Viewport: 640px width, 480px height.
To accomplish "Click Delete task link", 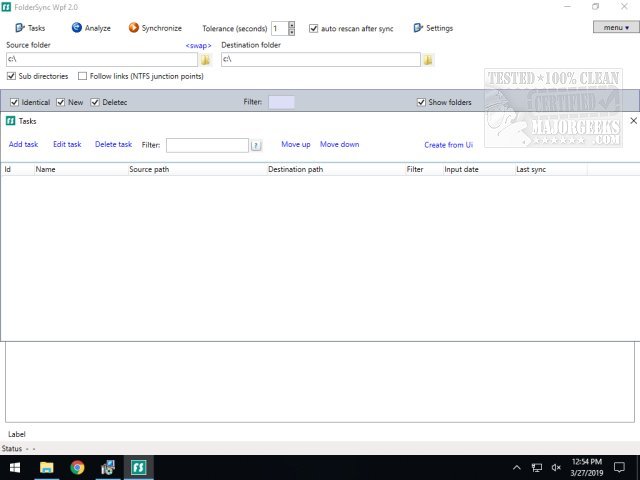I will pyautogui.click(x=113, y=144).
